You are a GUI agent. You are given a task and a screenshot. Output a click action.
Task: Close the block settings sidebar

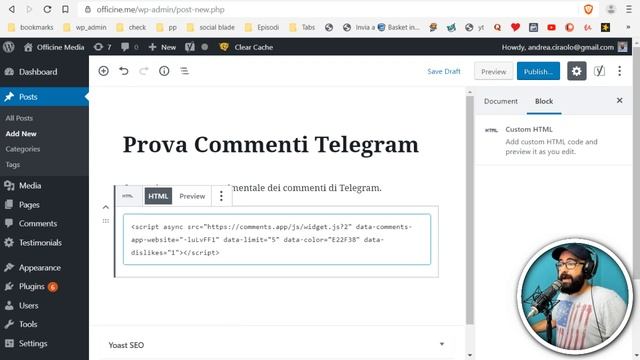[x=620, y=100]
